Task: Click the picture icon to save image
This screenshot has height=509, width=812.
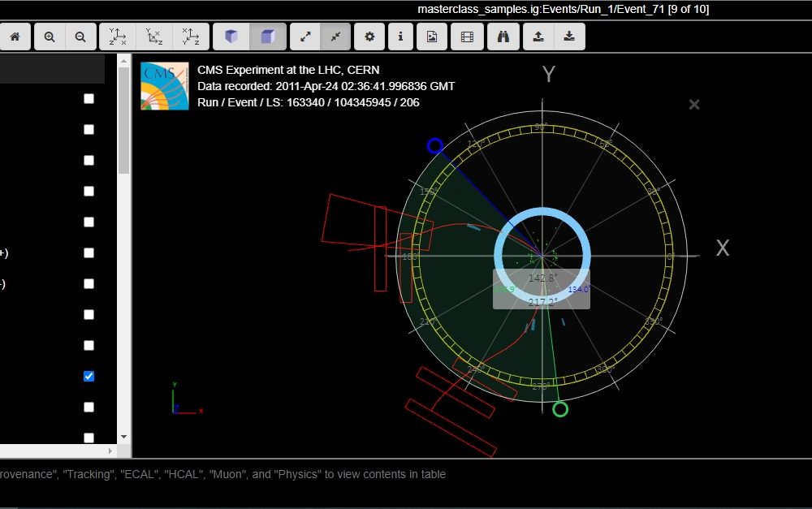Action: pyautogui.click(x=432, y=37)
